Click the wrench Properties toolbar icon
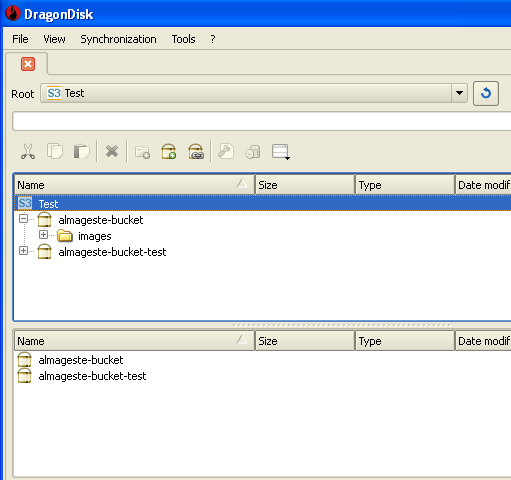 [x=226, y=152]
